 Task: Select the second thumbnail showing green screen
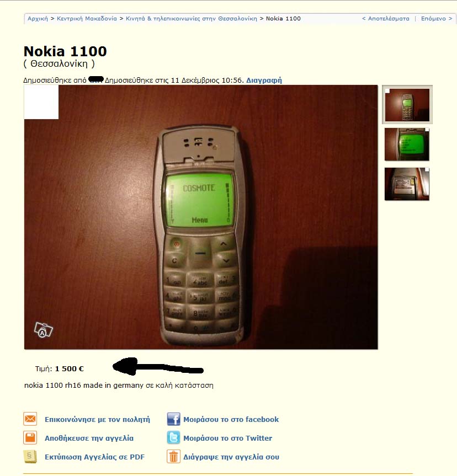pos(407,145)
